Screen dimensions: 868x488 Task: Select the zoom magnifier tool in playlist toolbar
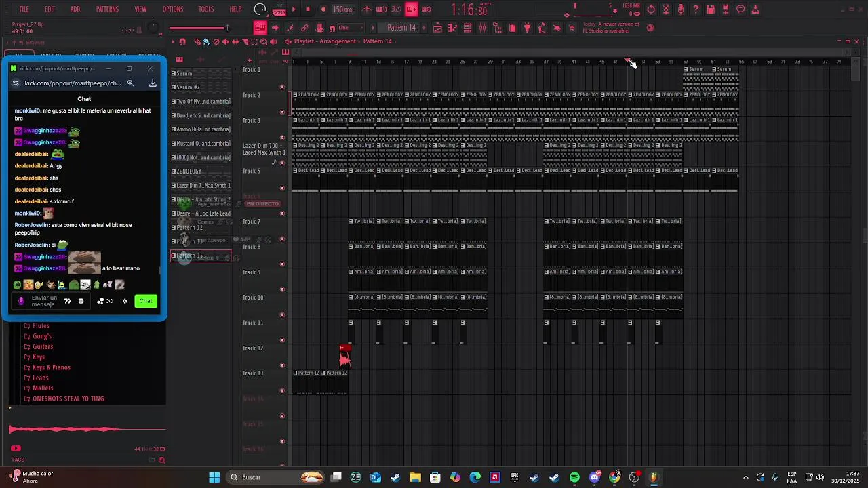(263, 41)
